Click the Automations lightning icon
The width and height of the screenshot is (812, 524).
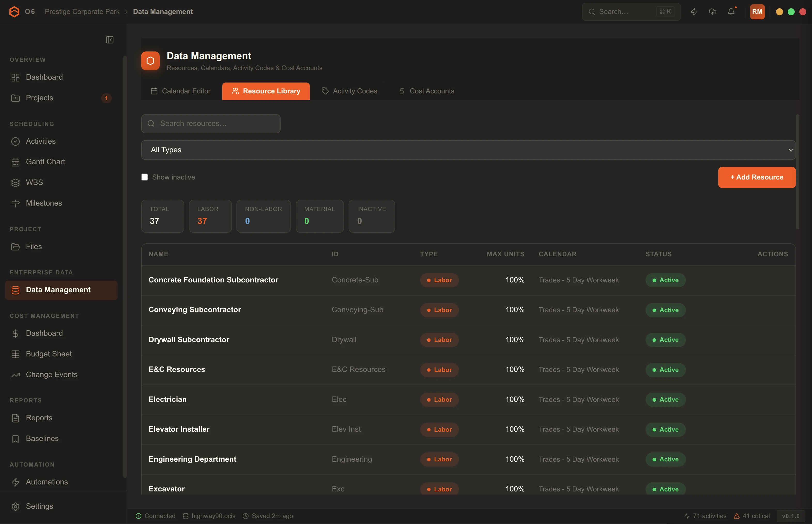(15, 482)
